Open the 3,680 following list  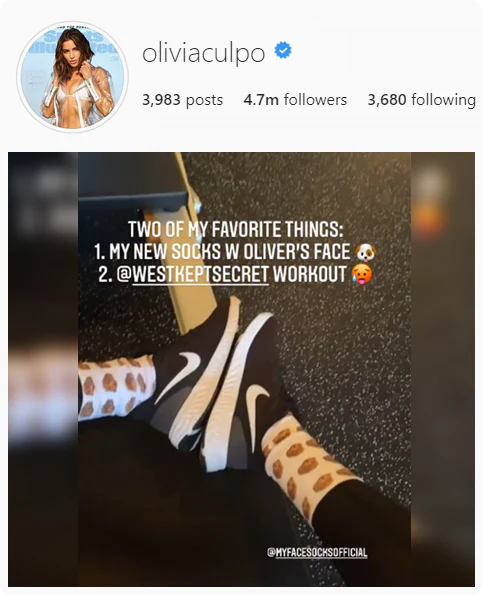pyautogui.click(x=421, y=100)
